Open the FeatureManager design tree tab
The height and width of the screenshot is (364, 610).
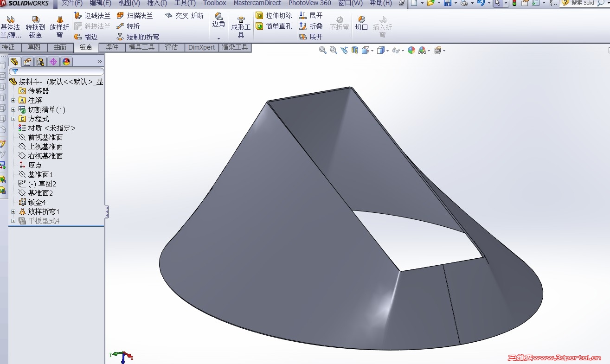(14, 62)
